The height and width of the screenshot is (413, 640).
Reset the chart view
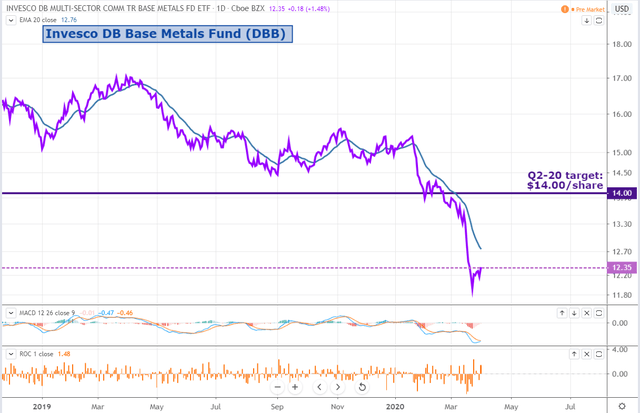(x=362, y=387)
